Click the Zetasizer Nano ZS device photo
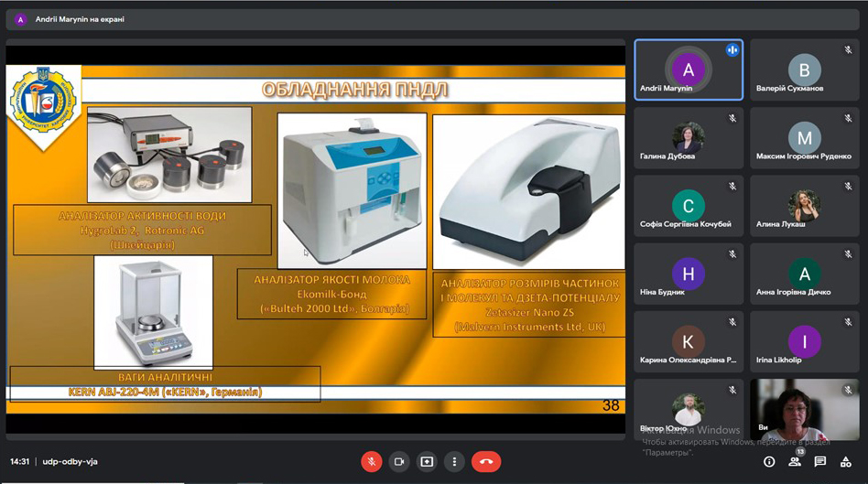The height and width of the screenshot is (484, 868). pos(528,192)
